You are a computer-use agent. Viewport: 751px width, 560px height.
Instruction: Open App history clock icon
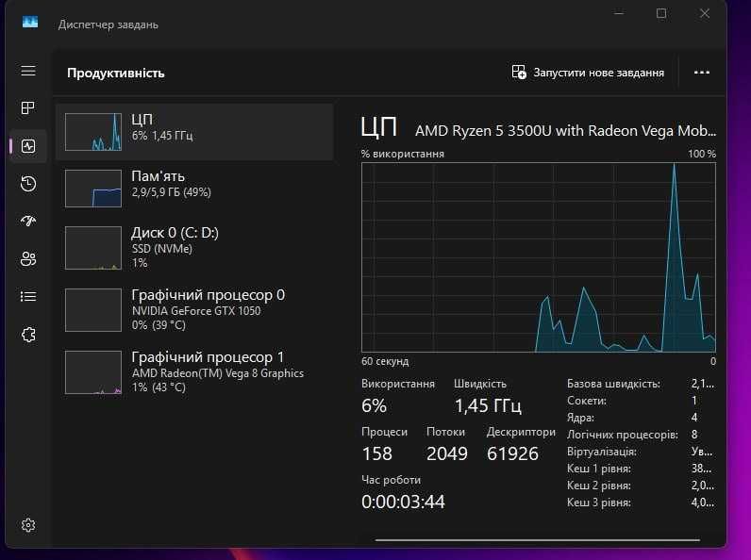tap(28, 183)
